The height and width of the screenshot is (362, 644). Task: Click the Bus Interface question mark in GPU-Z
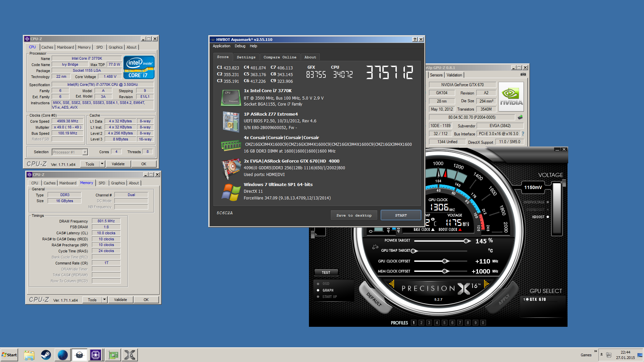[x=523, y=134]
